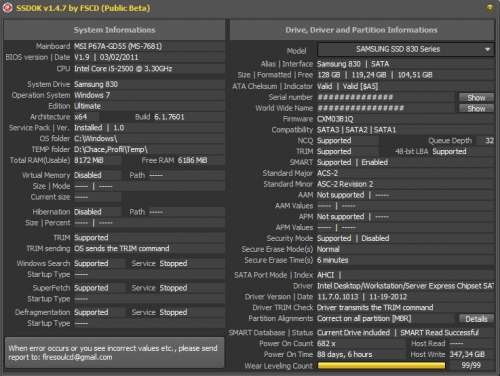
Task: Open the drive Model dropdown
Action: pos(406,50)
